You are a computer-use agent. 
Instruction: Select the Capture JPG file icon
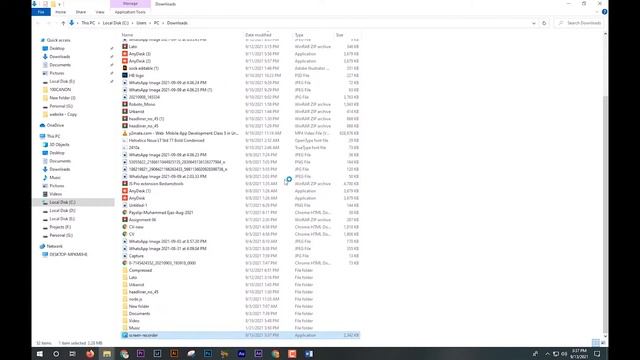coord(125,256)
